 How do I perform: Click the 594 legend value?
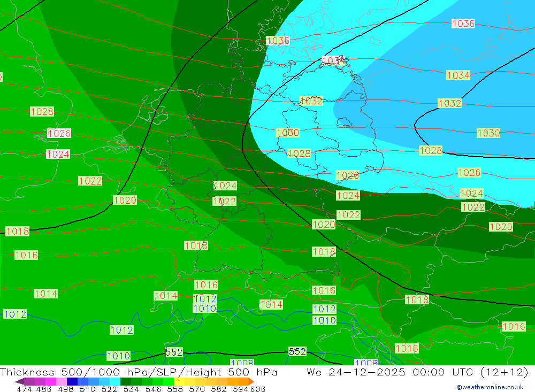pyautogui.click(x=241, y=389)
